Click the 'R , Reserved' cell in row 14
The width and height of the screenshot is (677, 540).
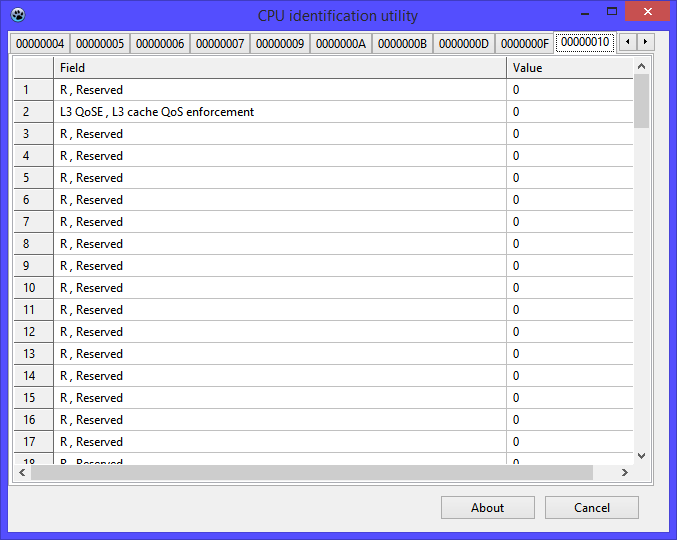(x=280, y=376)
